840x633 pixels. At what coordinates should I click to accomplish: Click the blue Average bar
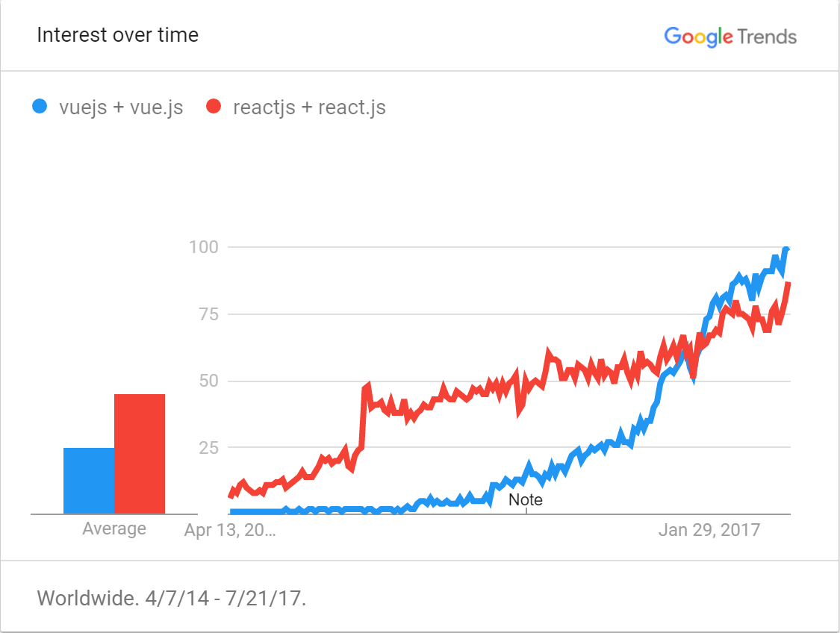point(89,480)
